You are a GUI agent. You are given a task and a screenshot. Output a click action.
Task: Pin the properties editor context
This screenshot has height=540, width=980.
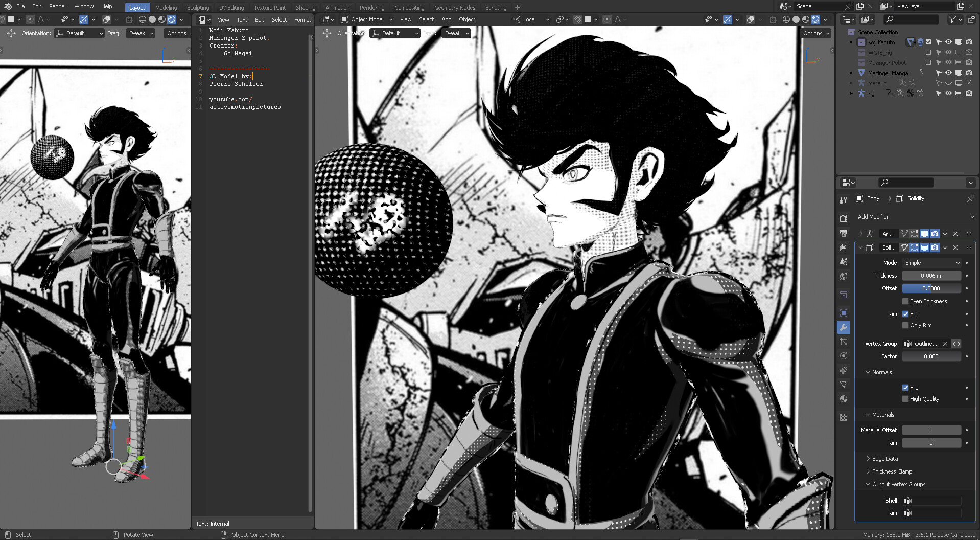tap(970, 198)
